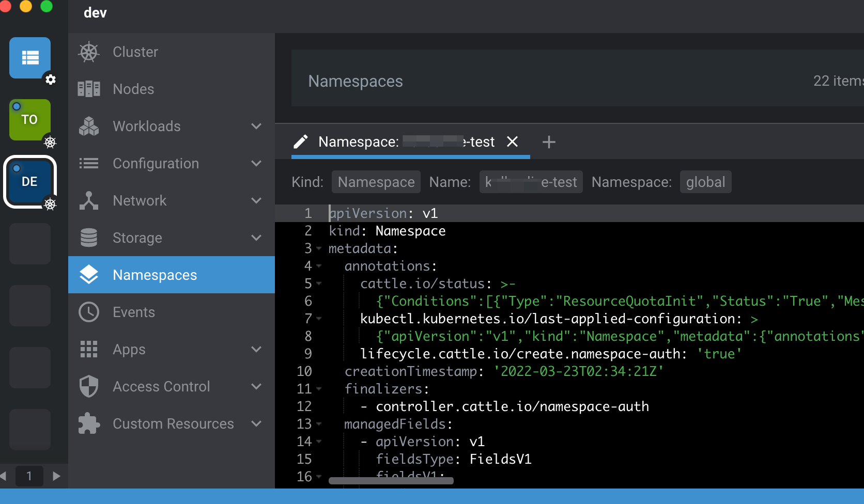
Task: Click the Access Control shield icon
Action: pyautogui.click(x=89, y=386)
